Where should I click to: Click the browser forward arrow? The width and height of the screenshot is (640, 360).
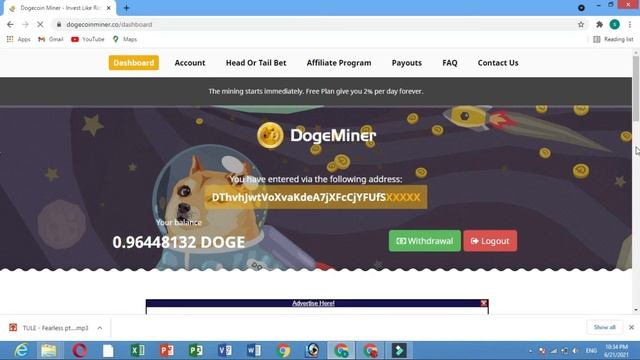25,24
